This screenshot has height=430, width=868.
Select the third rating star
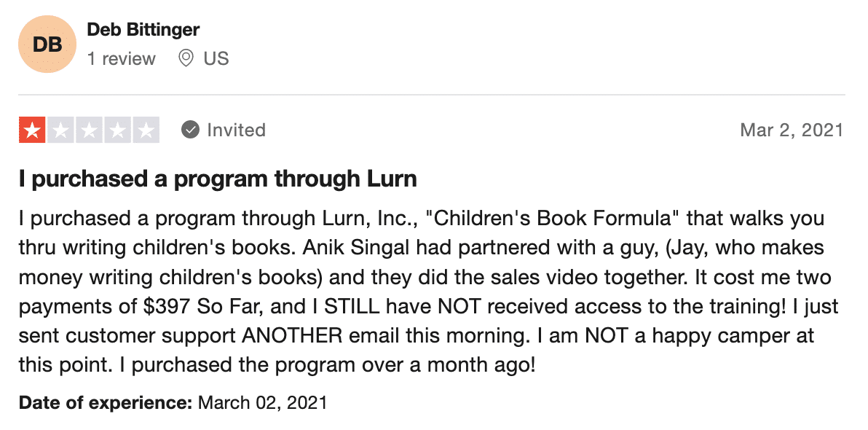89,130
